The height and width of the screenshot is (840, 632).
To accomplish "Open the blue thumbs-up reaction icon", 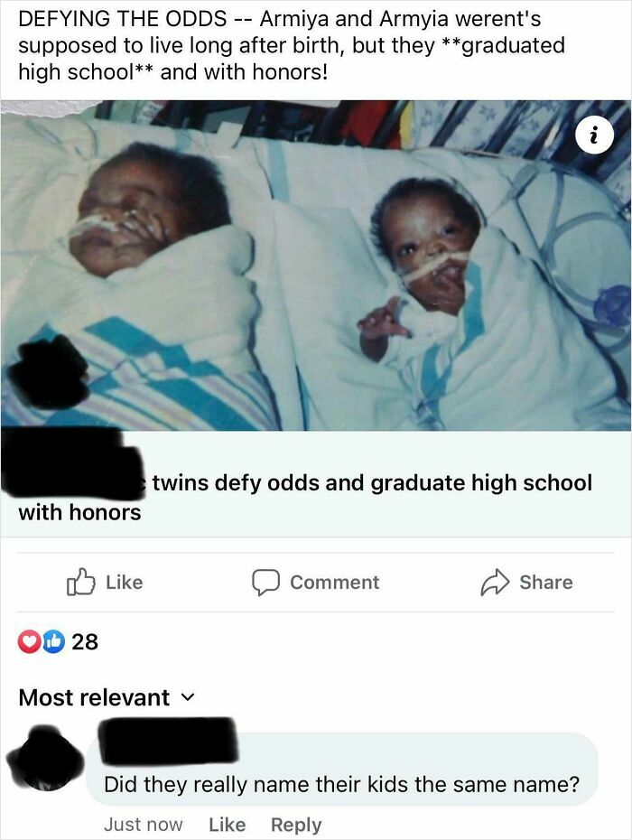I will pos(53,642).
